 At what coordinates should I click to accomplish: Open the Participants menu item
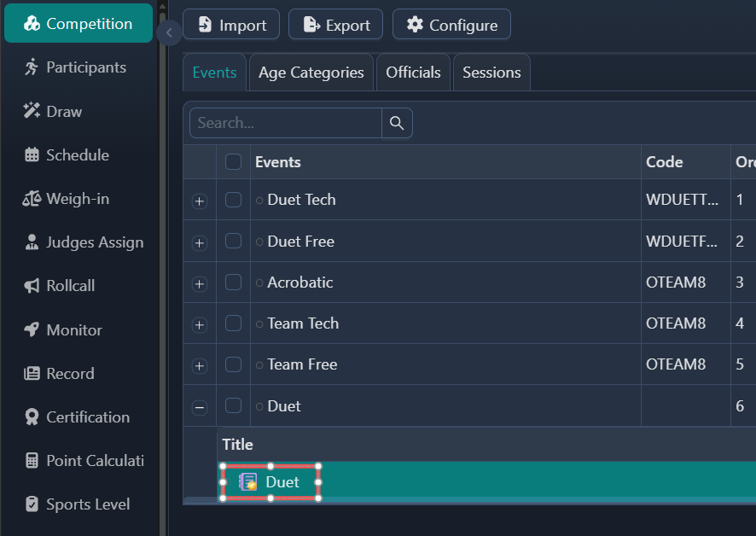(86, 67)
